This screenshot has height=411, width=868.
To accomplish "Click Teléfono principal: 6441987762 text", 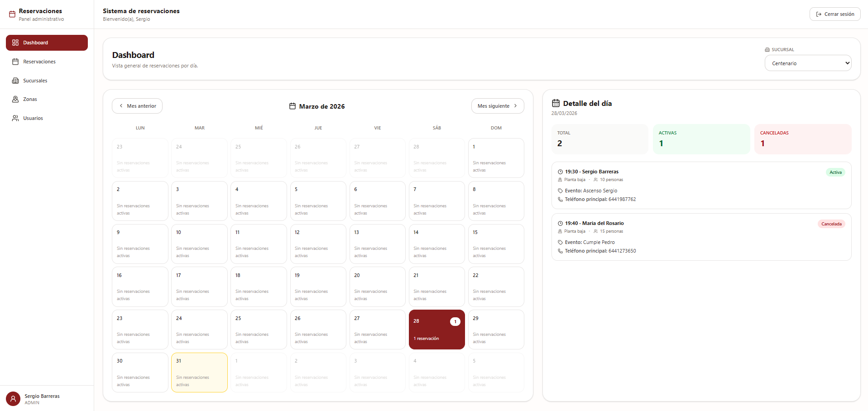I will 600,200.
